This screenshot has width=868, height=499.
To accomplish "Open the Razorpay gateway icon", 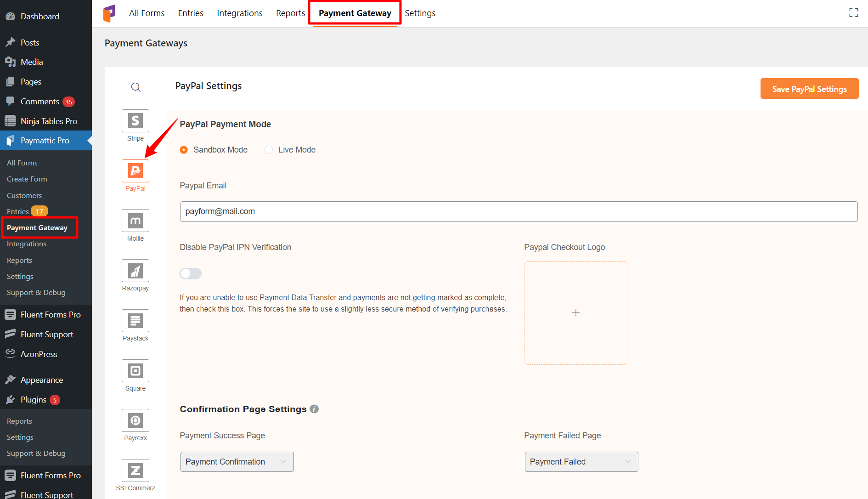I will click(x=135, y=271).
